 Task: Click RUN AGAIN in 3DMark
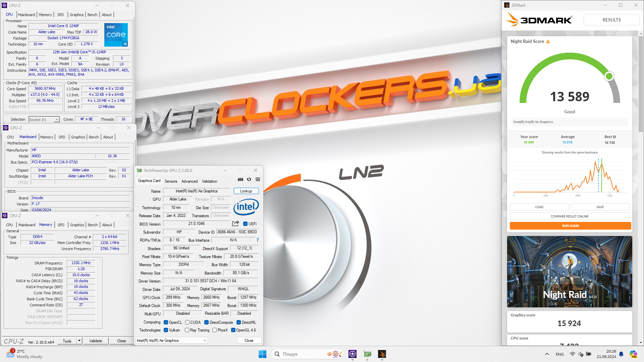point(570,226)
